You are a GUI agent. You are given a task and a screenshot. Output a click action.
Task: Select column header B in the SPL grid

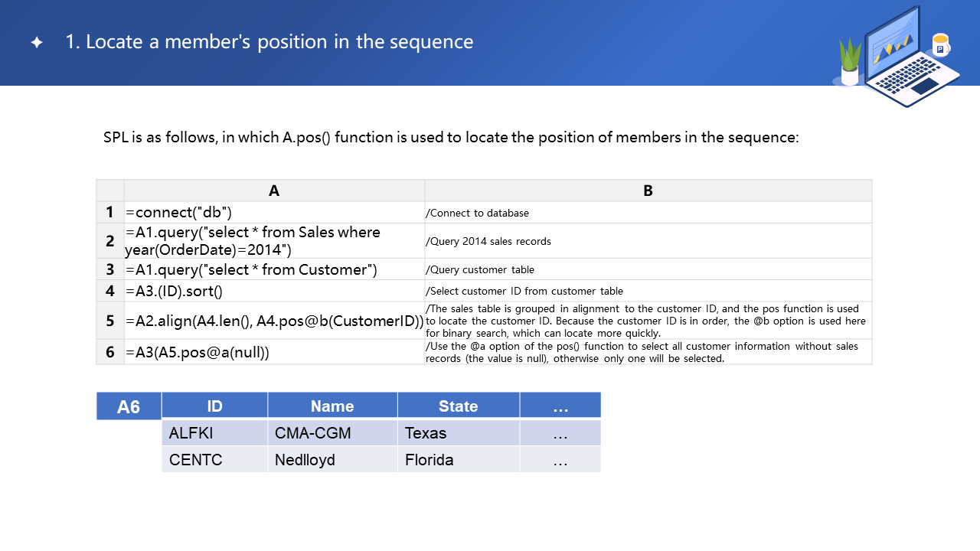tap(648, 191)
